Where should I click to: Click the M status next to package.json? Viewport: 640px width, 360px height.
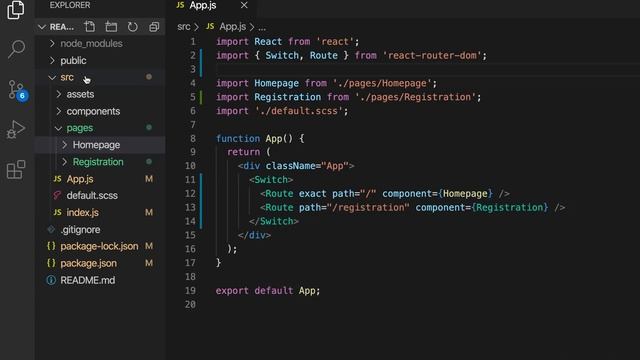click(x=149, y=264)
